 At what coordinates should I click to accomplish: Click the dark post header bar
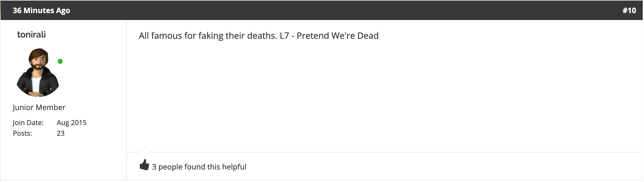322,10
